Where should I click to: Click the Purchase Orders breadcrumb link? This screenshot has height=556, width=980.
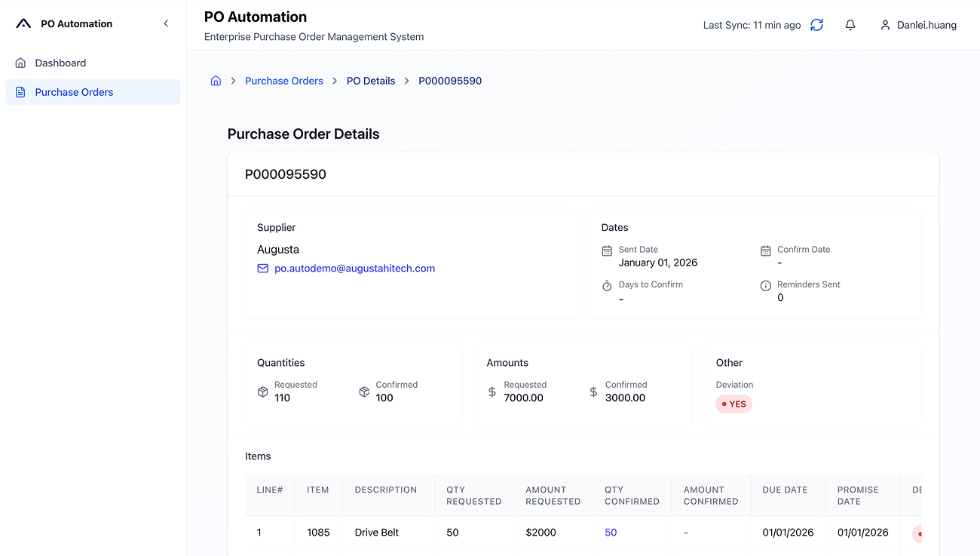283,81
